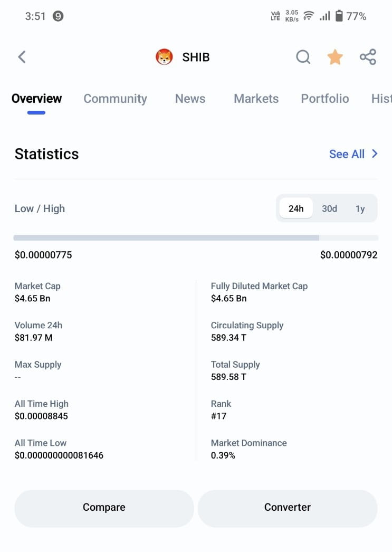Image resolution: width=392 pixels, height=552 pixels.
Task: Tap the Low / High price range bar
Action: pos(196,238)
